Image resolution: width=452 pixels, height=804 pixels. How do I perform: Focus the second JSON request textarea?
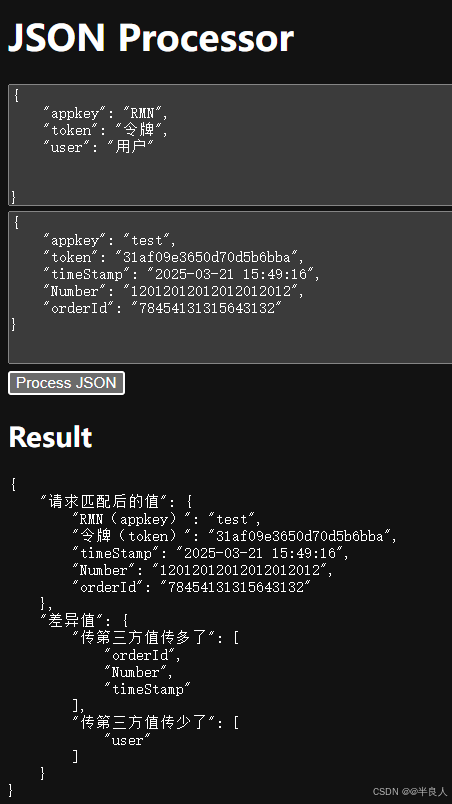(230, 288)
